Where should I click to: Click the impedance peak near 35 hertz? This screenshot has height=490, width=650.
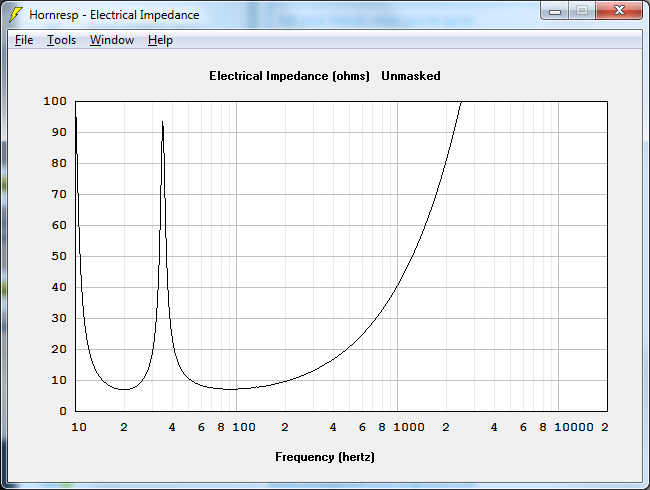click(162, 123)
